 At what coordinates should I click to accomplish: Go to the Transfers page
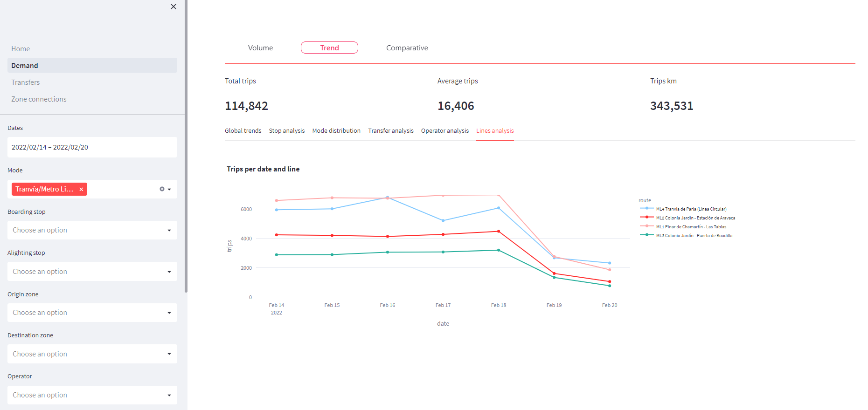click(x=26, y=82)
